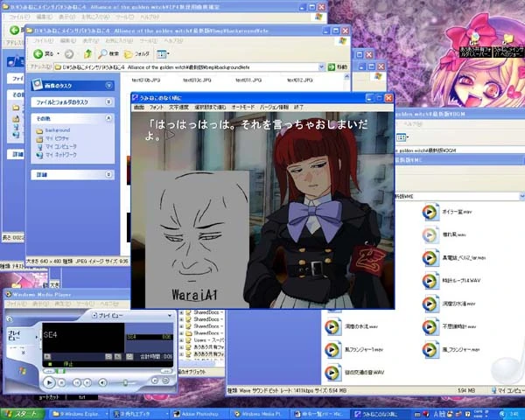
Task: Open the 洞窟の水流.wav file icon
Action: 332,326
